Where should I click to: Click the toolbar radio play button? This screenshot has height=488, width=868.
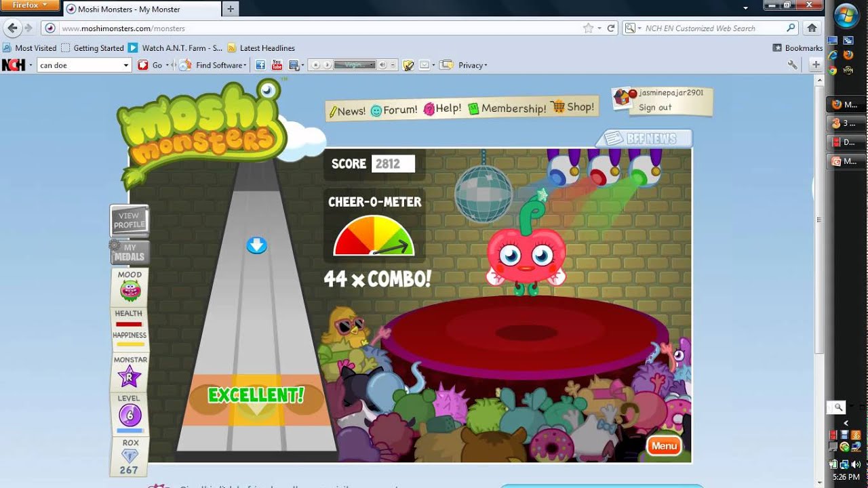click(327, 65)
